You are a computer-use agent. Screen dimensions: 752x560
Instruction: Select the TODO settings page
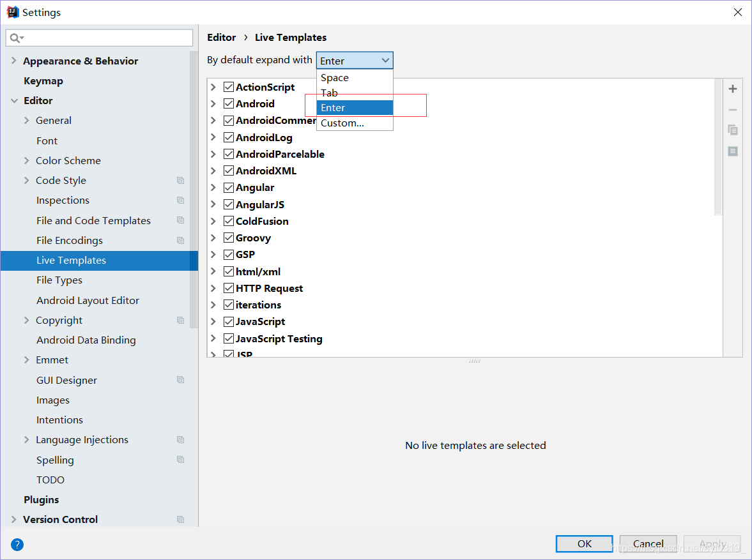(50, 480)
